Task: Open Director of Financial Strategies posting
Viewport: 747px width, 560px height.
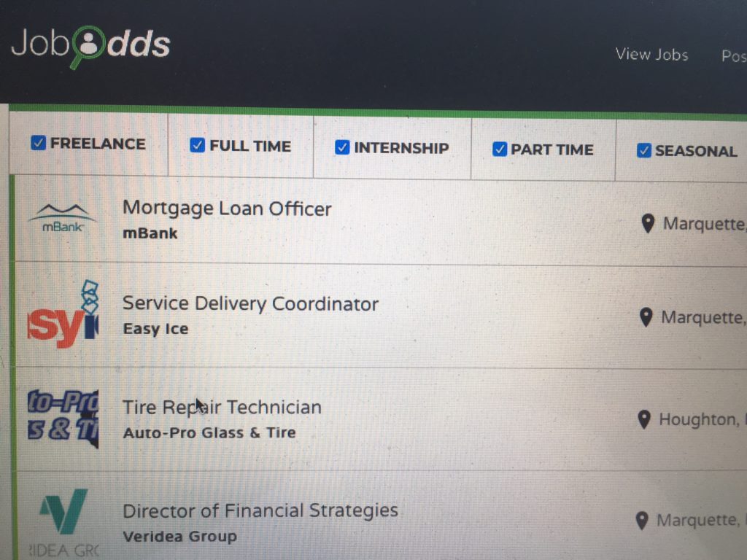Action: click(260, 510)
